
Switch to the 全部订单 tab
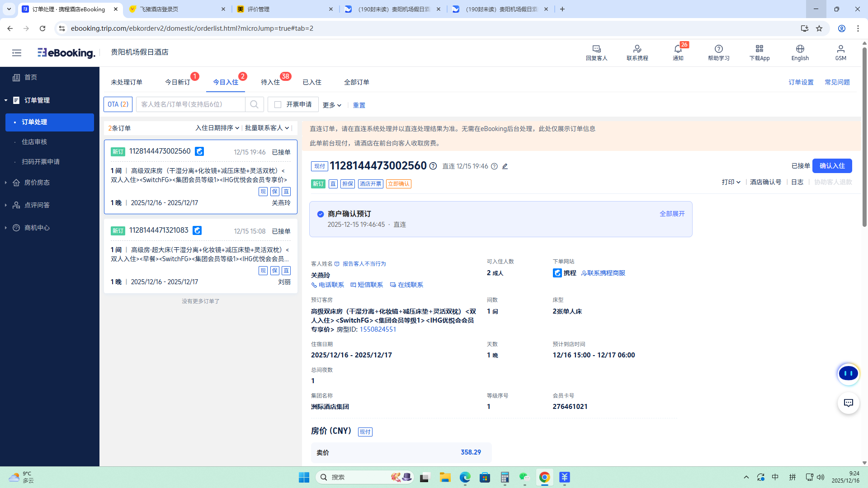pyautogui.click(x=356, y=82)
